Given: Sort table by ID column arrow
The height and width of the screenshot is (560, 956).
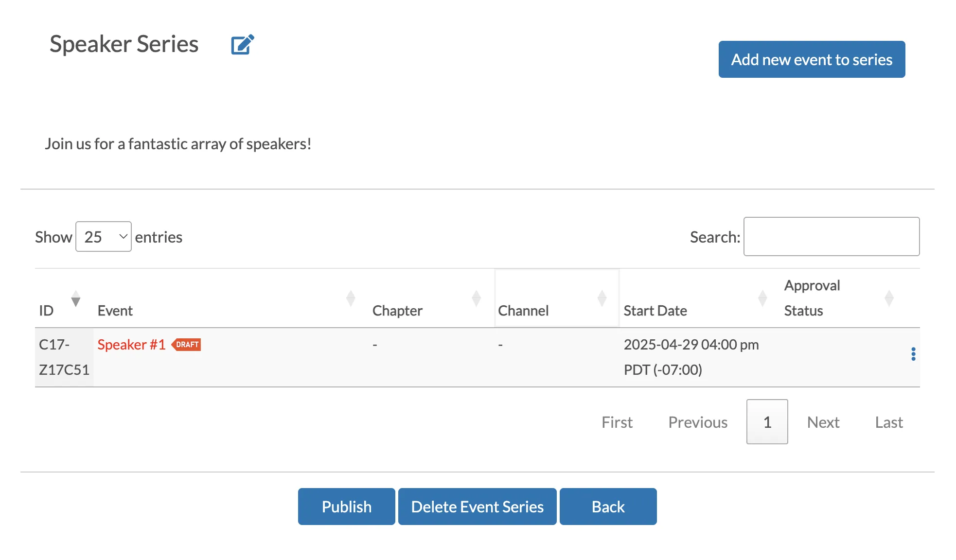Looking at the screenshot, I should (75, 298).
